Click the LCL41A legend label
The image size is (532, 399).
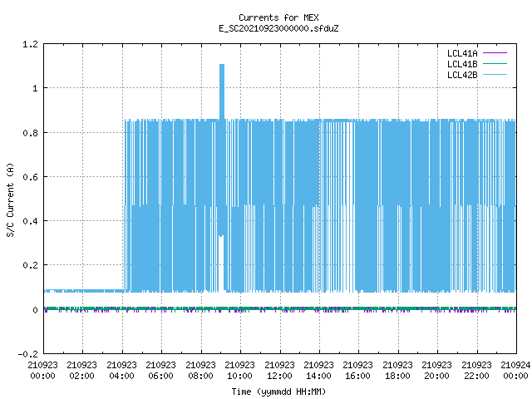coord(462,53)
